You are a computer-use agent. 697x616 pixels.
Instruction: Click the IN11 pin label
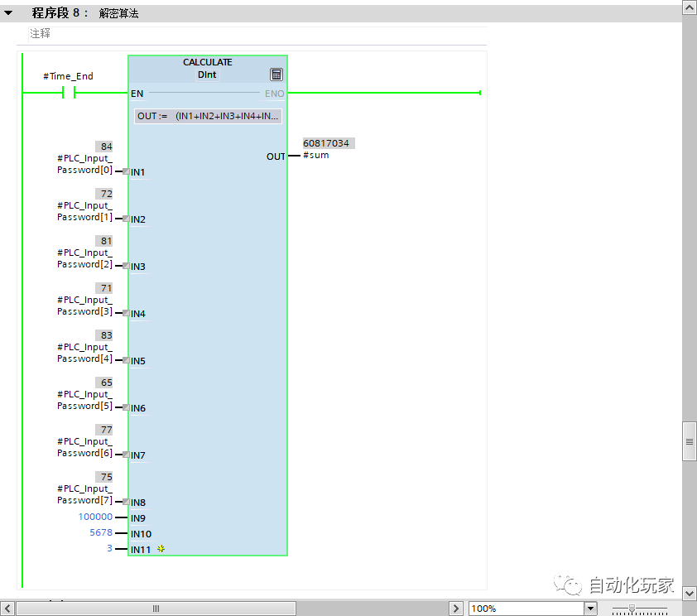(141, 549)
